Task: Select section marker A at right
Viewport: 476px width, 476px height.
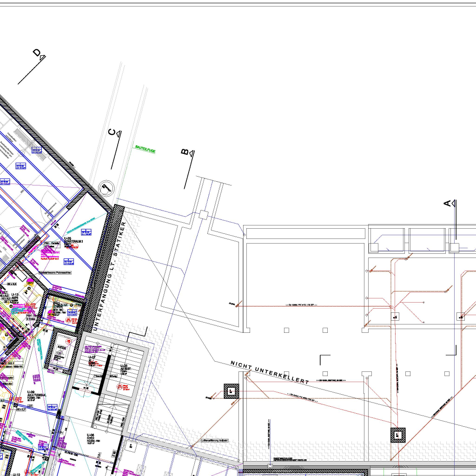Action: pyautogui.click(x=448, y=203)
